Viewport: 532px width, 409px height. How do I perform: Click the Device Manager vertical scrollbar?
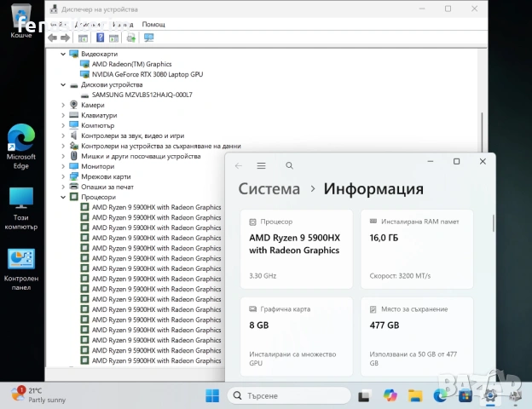483,132
